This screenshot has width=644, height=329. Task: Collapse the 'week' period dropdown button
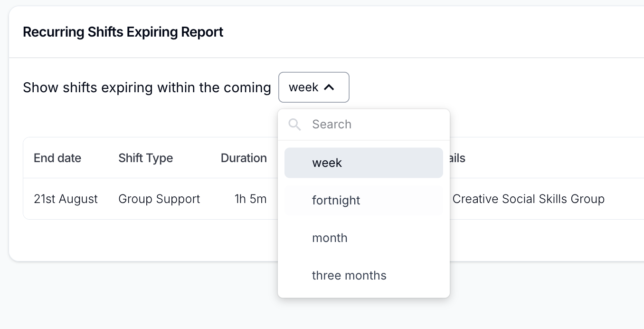coord(313,87)
